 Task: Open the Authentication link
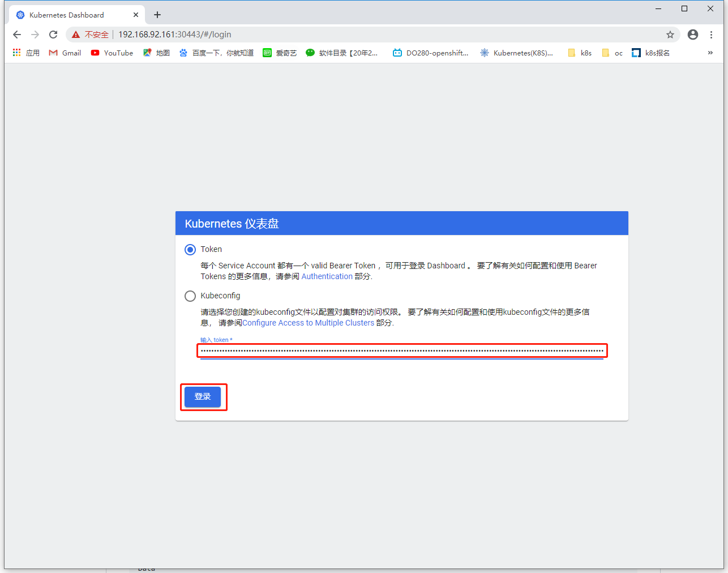point(327,276)
